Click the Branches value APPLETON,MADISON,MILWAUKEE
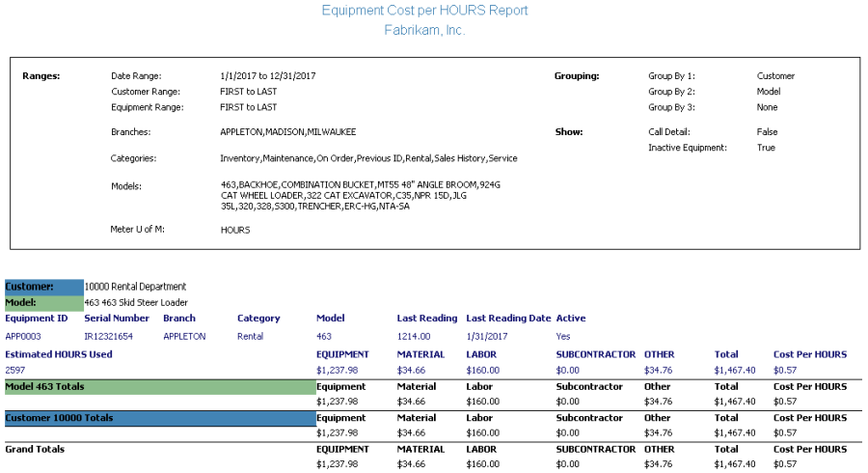This screenshot has height=473, width=868. (287, 131)
